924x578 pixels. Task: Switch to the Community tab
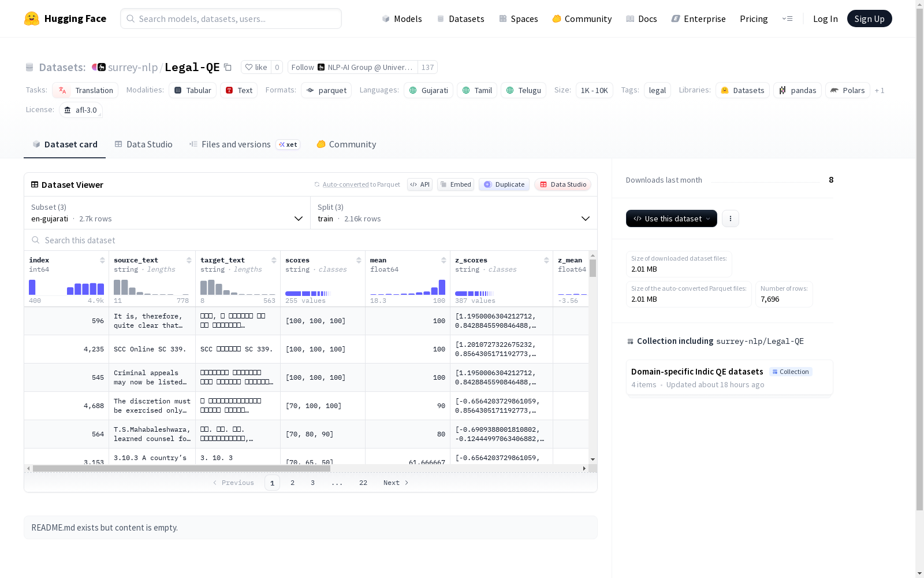(x=346, y=144)
